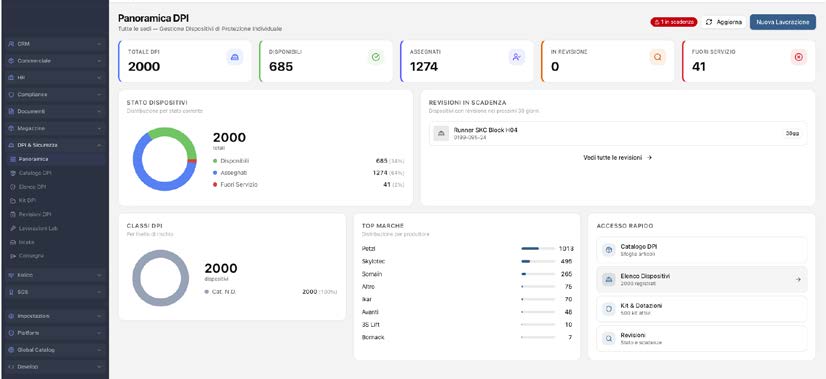Click the Aggiorna refresh button
This screenshot has height=379, width=826.
pos(724,22)
